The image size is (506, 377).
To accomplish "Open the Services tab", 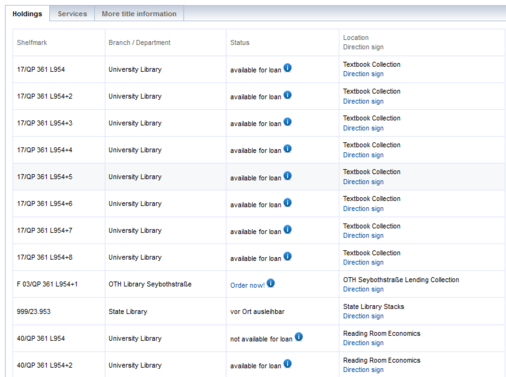I will [72, 14].
